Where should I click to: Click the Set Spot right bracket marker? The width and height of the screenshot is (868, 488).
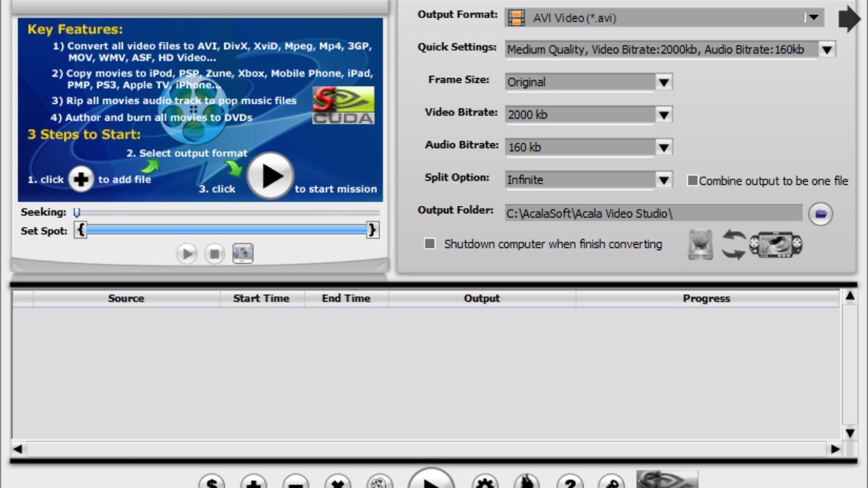pyautogui.click(x=373, y=230)
